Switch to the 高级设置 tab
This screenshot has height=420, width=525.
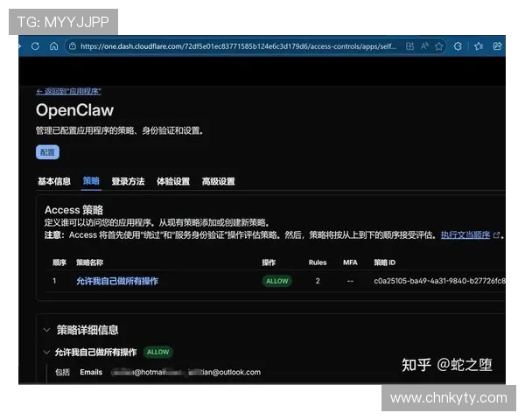218,181
